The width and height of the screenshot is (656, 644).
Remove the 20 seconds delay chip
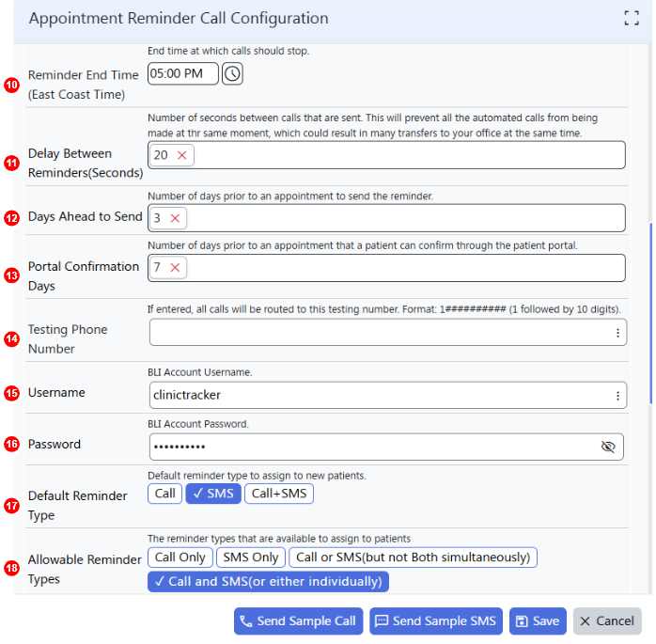tap(182, 155)
